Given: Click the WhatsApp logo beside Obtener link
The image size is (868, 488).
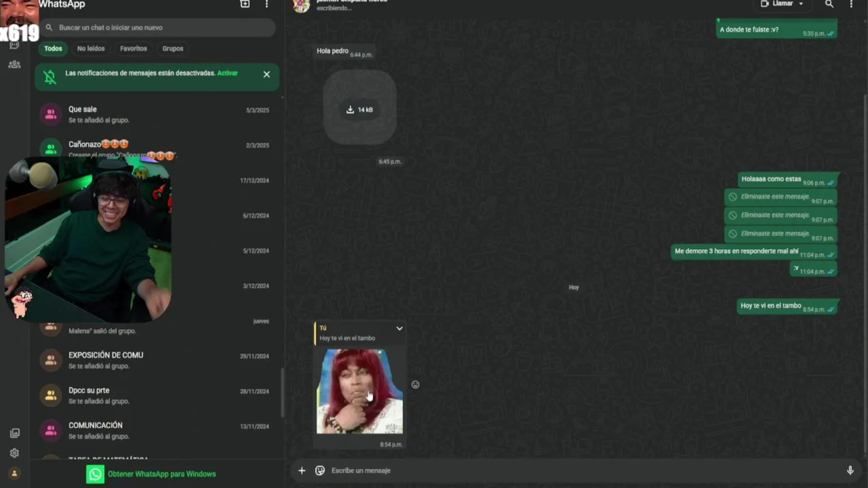Looking at the screenshot, I should tap(95, 474).
